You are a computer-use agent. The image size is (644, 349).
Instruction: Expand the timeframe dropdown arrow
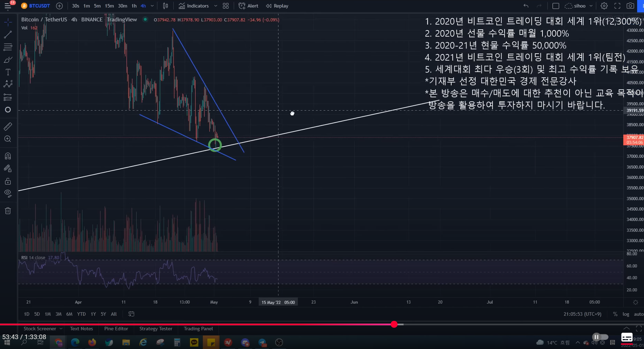[152, 6]
